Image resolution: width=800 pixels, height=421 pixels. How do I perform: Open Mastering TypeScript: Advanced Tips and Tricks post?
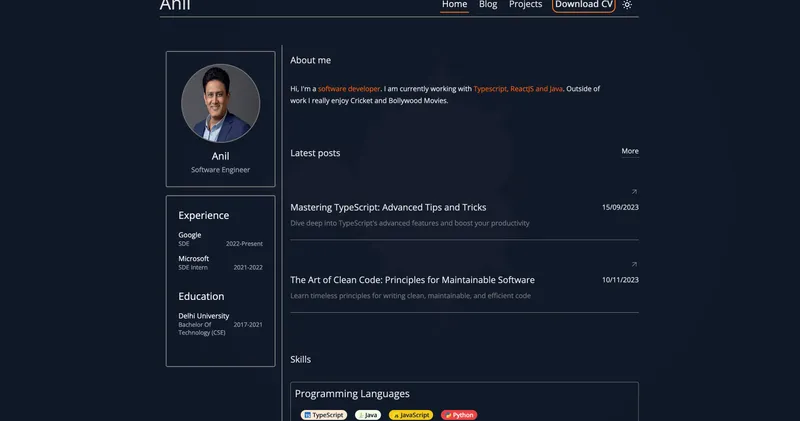pos(388,208)
